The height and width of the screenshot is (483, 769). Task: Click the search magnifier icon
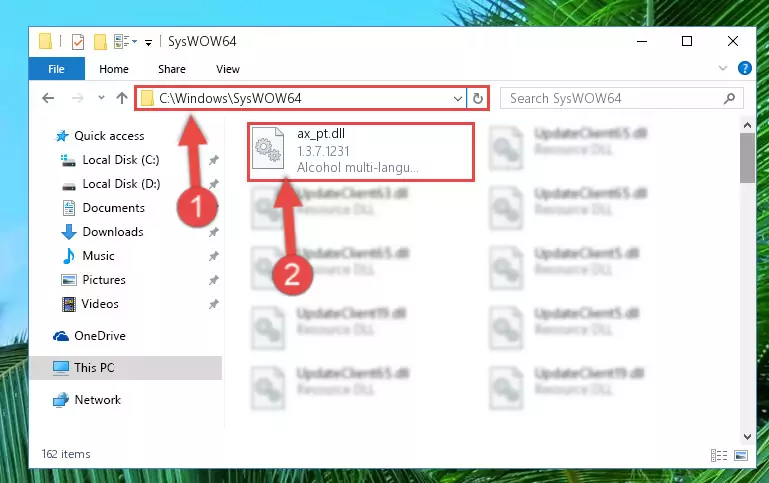pyautogui.click(x=729, y=99)
